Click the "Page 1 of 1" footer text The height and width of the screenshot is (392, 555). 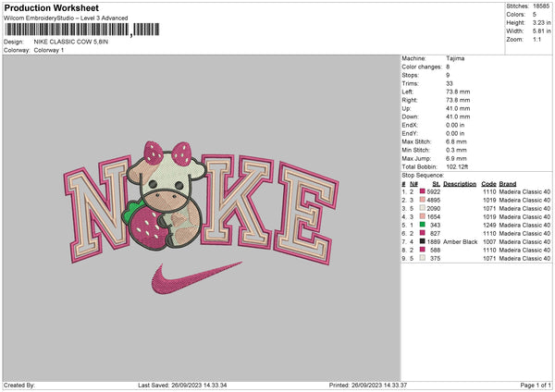click(x=536, y=385)
